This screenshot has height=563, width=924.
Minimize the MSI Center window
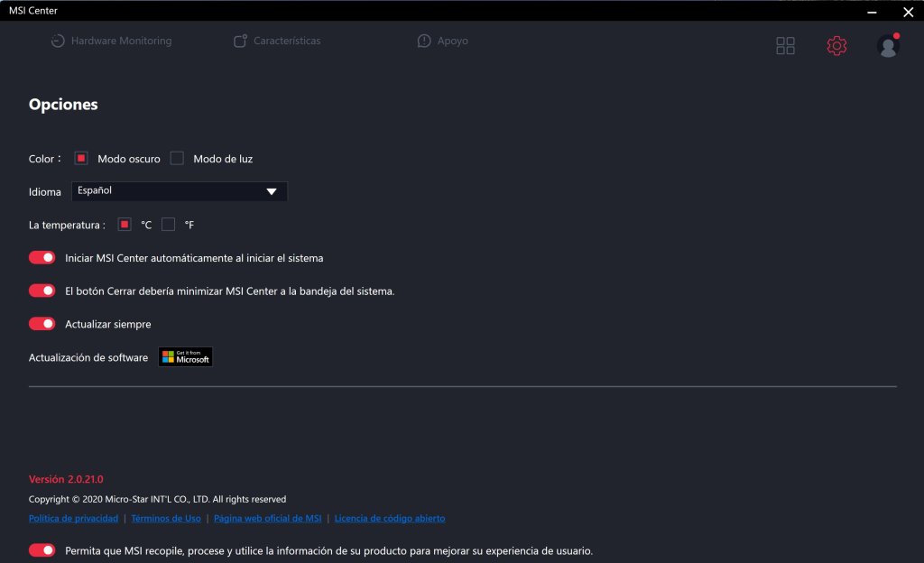pyautogui.click(x=872, y=11)
